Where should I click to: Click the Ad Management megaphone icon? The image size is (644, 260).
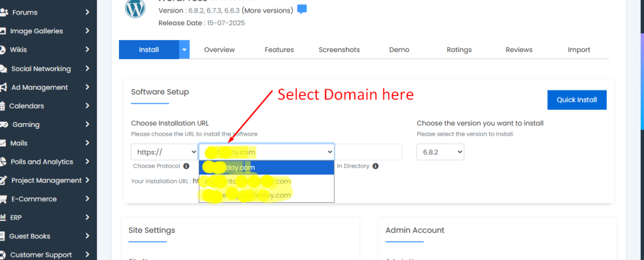click(4, 87)
